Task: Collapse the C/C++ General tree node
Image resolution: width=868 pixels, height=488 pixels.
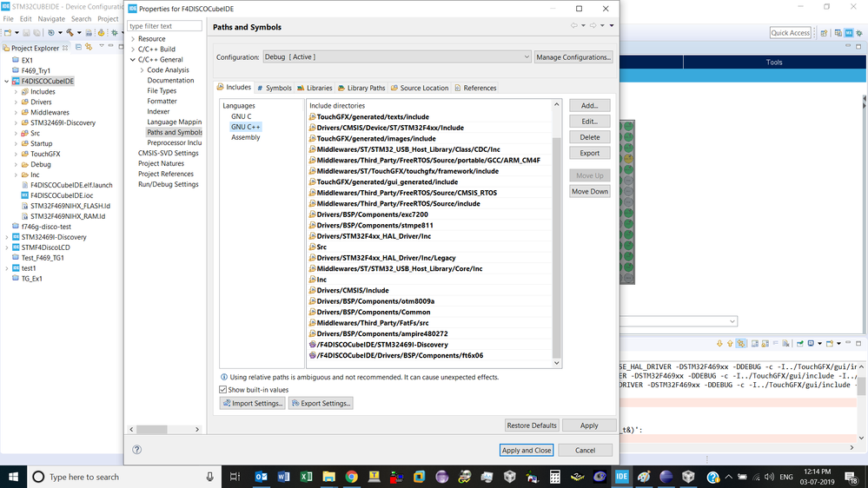Action: click(x=133, y=59)
